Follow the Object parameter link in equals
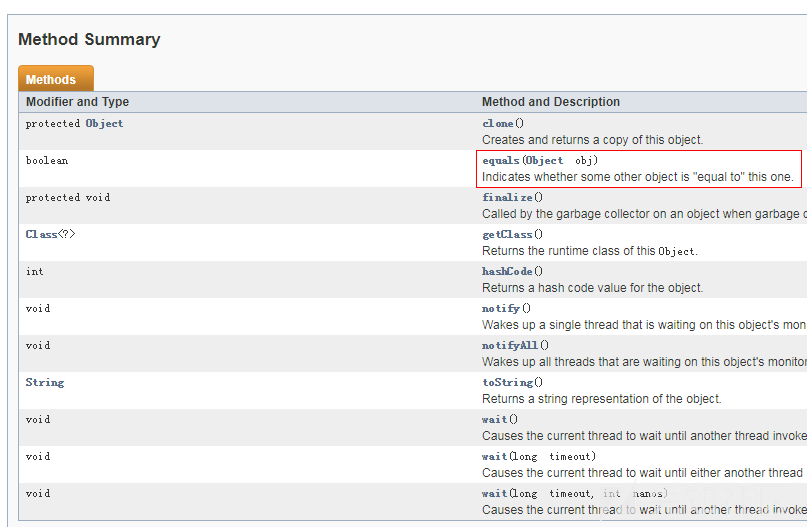The width and height of the screenshot is (807, 527). pyautogui.click(x=545, y=161)
